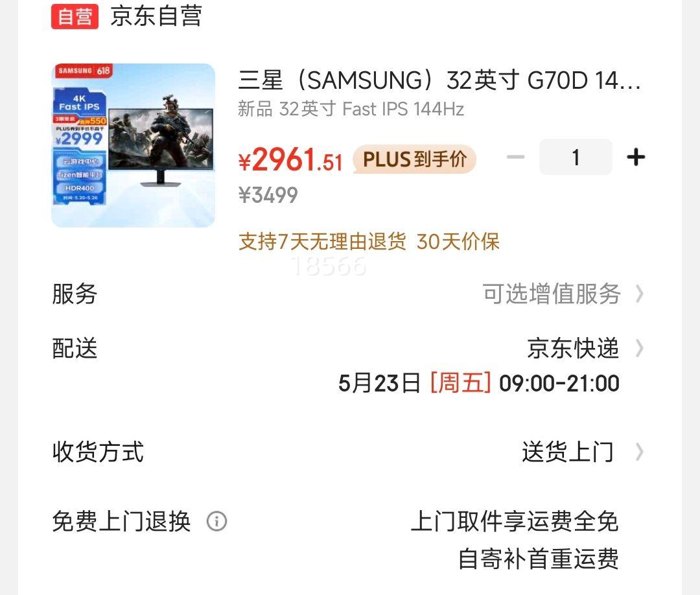
Task: Open the 京东自营 store name
Action: [156, 16]
